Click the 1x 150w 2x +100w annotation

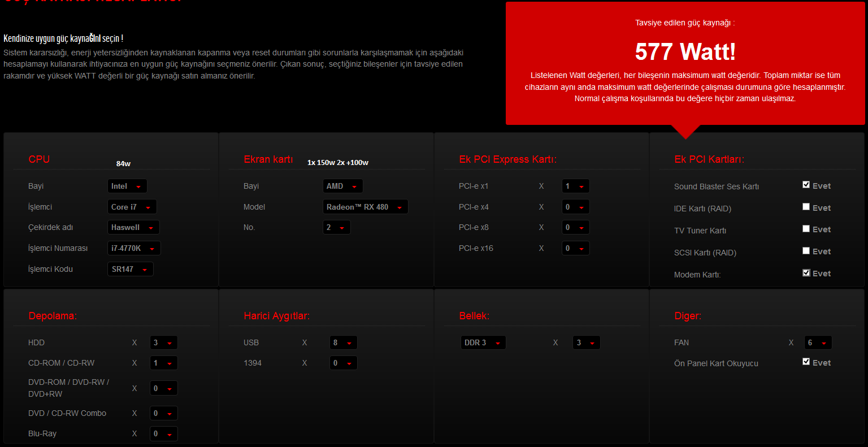point(338,163)
